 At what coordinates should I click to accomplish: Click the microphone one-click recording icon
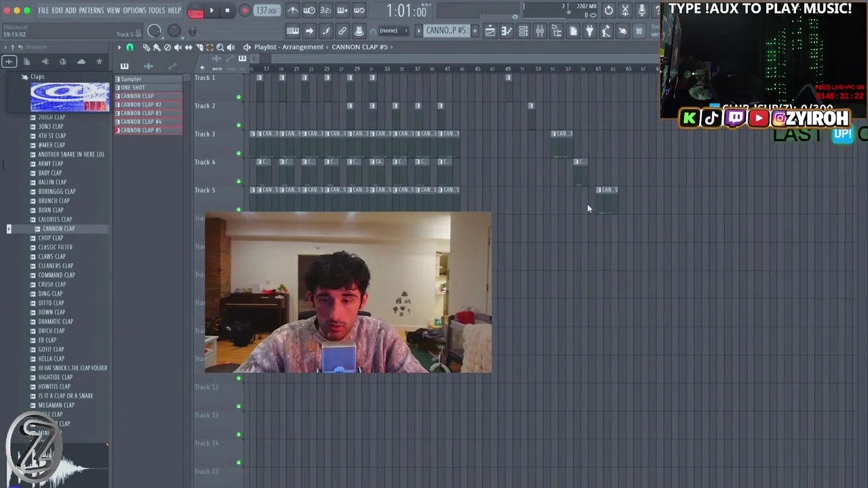click(x=642, y=10)
